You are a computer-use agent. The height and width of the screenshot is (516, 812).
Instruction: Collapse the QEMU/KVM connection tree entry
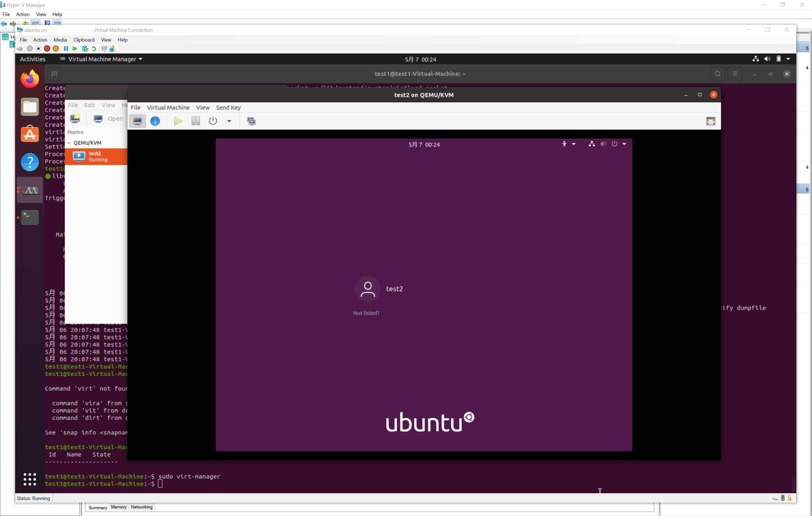click(69, 143)
